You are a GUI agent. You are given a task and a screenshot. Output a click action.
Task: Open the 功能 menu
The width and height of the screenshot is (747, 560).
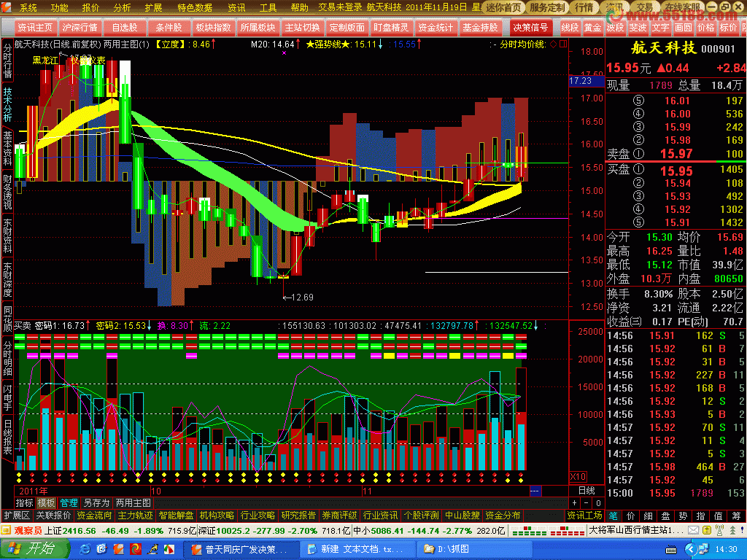click(x=60, y=7)
